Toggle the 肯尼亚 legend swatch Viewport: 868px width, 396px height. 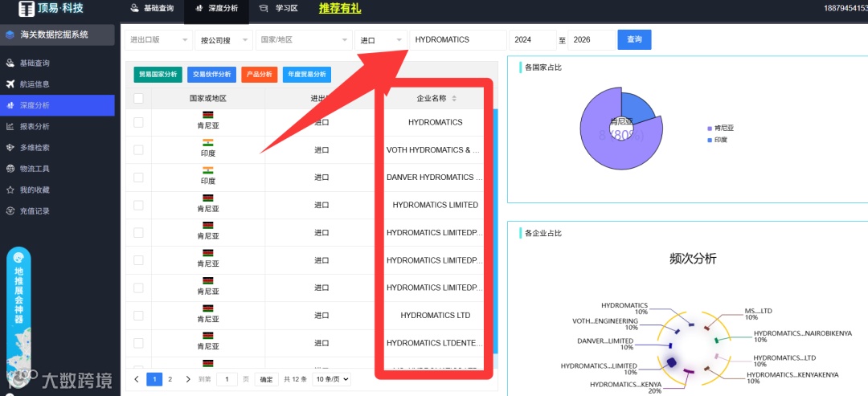pos(710,129)
